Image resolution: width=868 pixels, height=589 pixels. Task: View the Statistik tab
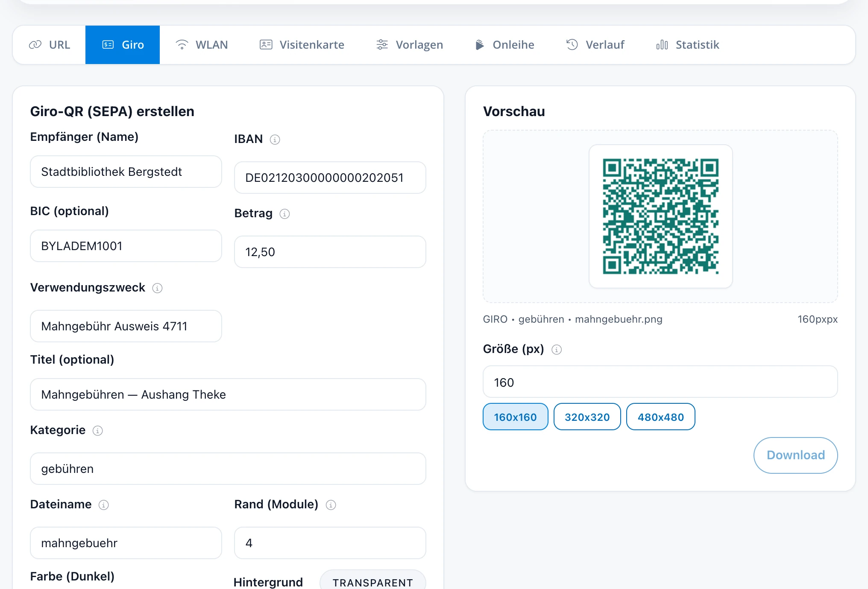click(x=688, y=45)
